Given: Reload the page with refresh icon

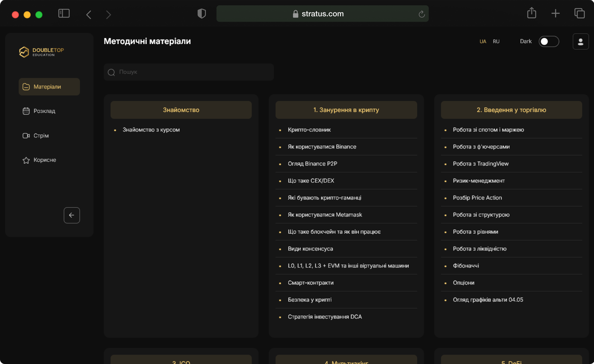Looking at the screenshot, I should click(421, 14).
